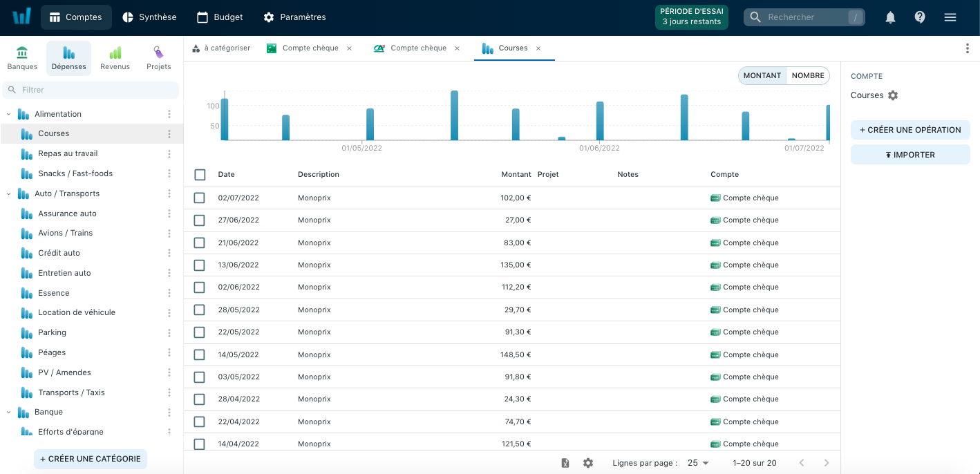Open the notifications bell
Screen dimensions: 980x474
point(890,17)
